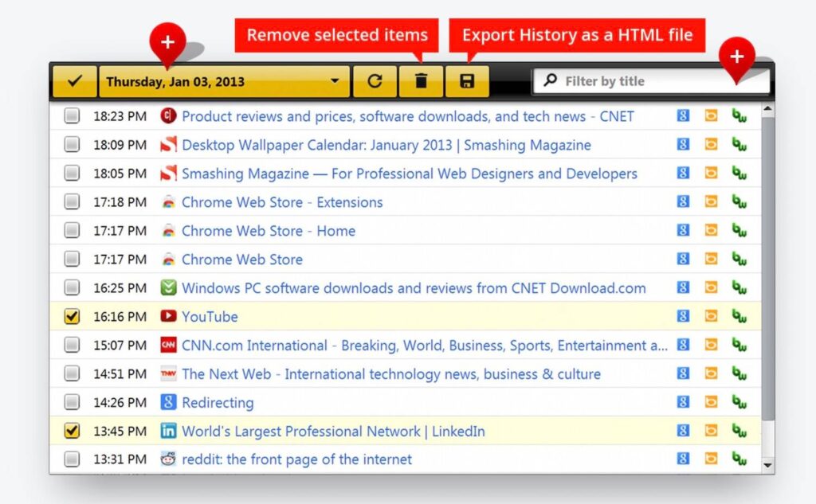Click the green icon in the Redirecting row
The image size is (816, 504).
point(739,401)
